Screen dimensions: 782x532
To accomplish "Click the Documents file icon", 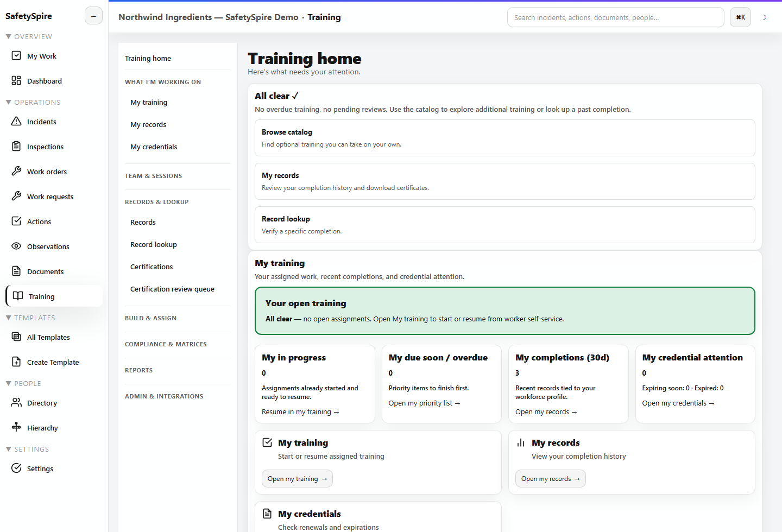I will point(16,271).
